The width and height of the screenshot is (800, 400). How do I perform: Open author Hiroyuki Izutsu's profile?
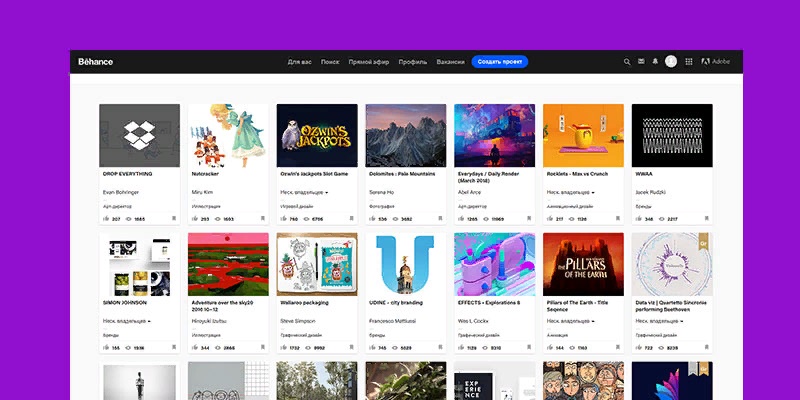pos(209,321)
